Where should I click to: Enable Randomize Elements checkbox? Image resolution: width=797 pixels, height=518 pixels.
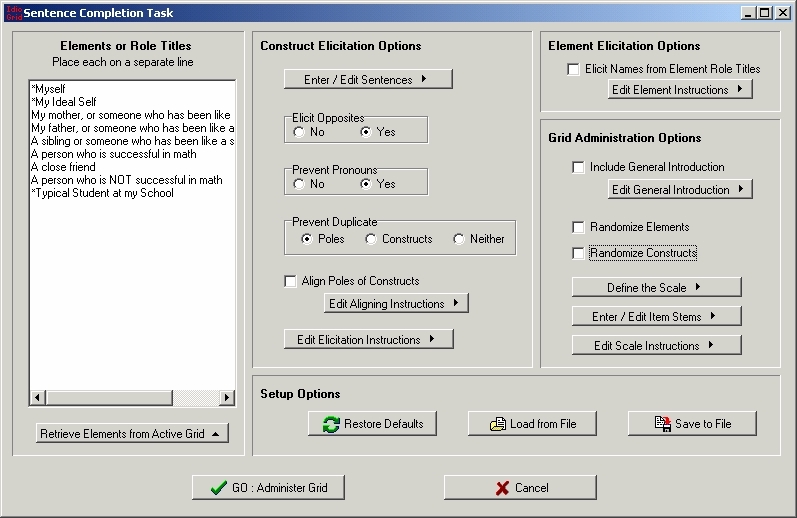tap(578, 227)
